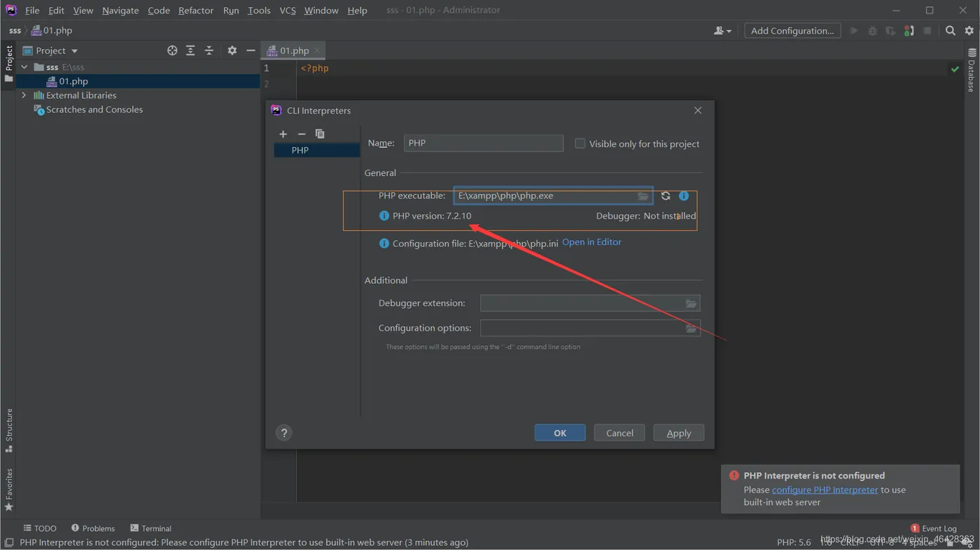Open the Search Everywhere magnifier

(x=951, y=31)
